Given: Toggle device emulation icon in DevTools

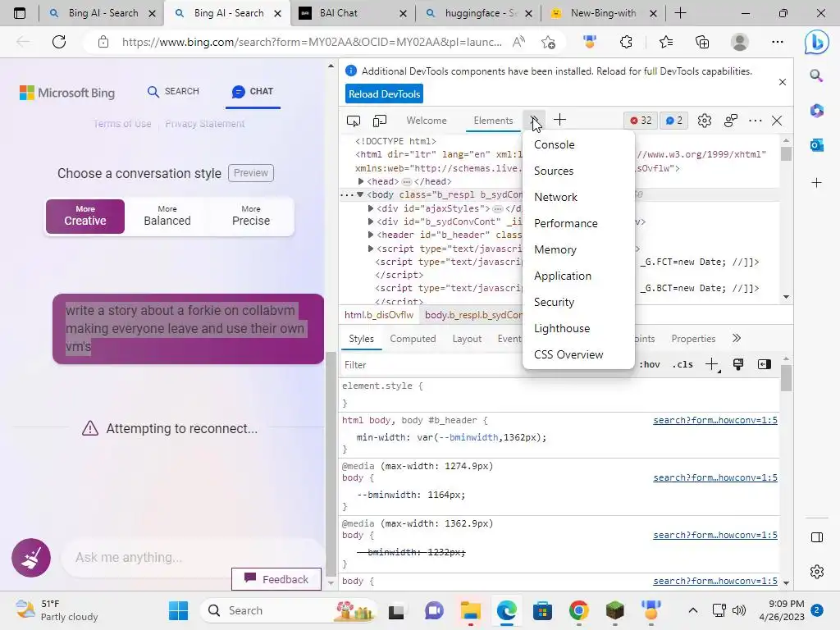Looking at the screenshot, I should (x=379, y=121).
